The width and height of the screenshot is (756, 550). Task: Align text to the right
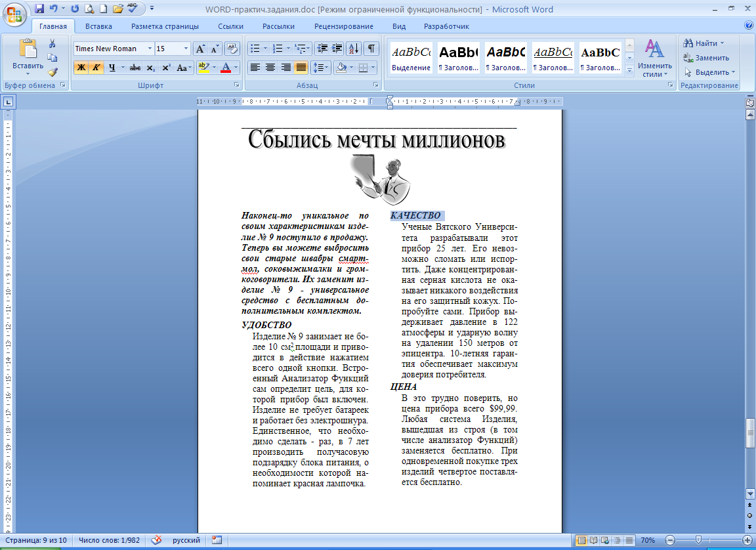(286, 68)
